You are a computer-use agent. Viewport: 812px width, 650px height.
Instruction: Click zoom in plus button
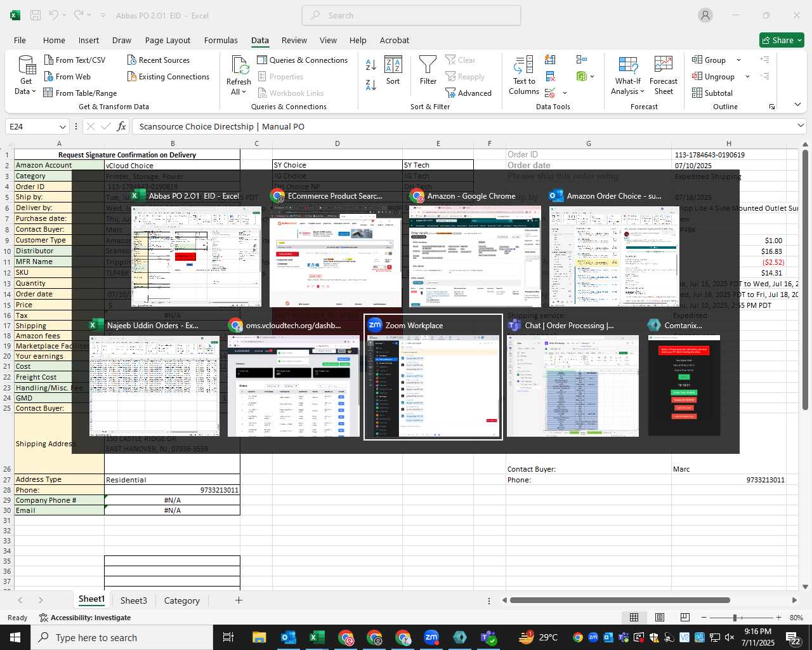(x=778, y=618)
